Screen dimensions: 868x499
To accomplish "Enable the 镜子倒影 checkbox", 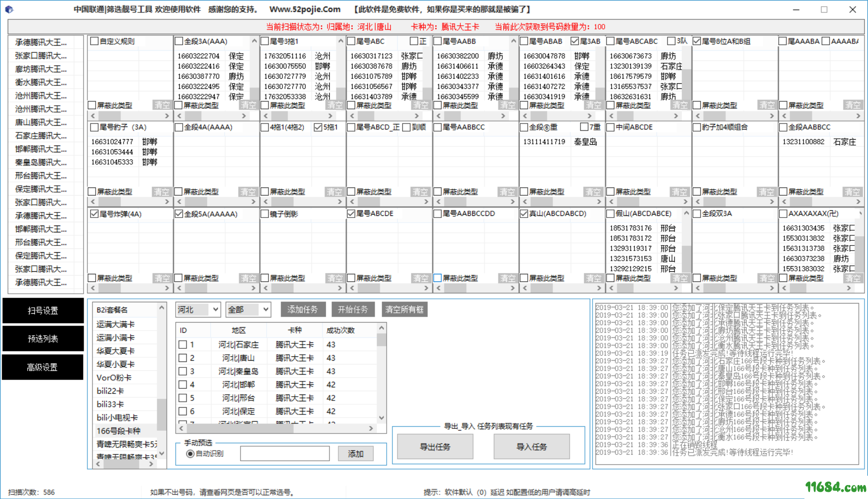I will point(265,214).
